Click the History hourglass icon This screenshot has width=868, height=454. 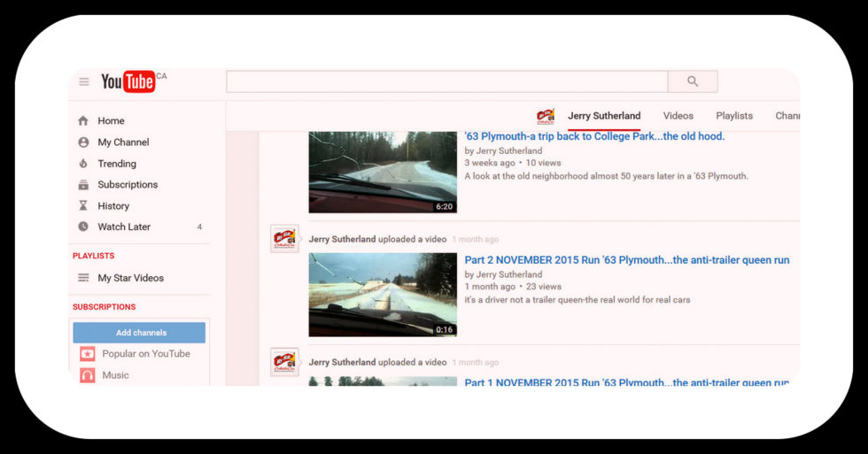[x=83, y=205]
